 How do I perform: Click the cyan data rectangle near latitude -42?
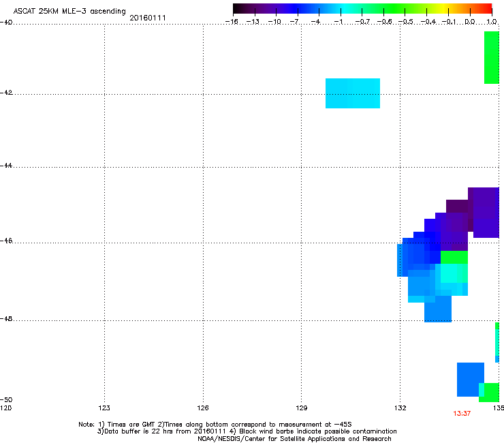tap(353, 93)
